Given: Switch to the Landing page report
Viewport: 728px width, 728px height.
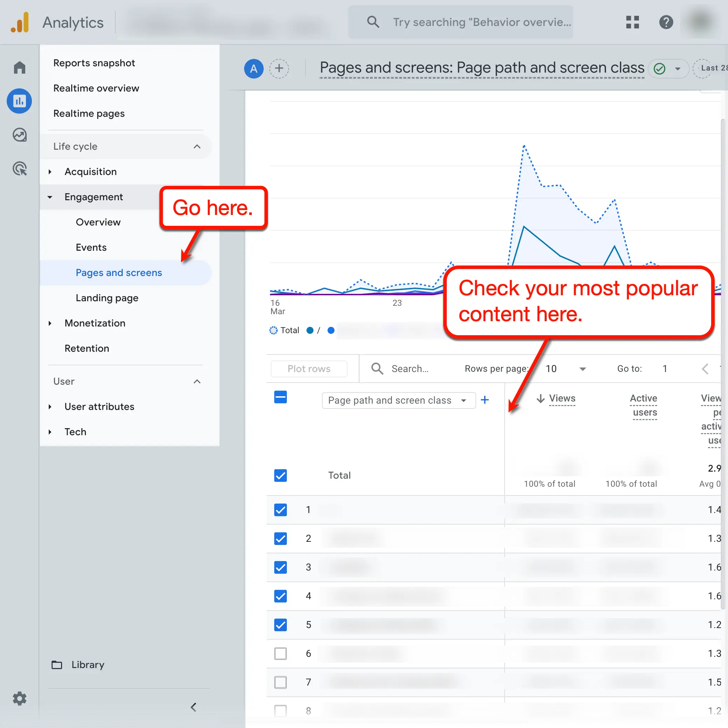Looking at the screenshot, I should 107,298.
